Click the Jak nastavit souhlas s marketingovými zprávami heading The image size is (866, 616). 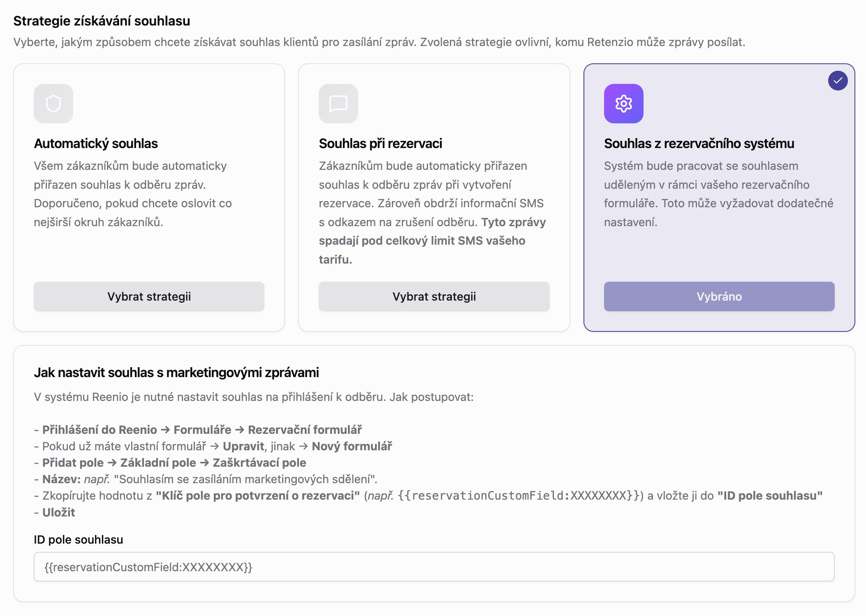tap(176, 373)
